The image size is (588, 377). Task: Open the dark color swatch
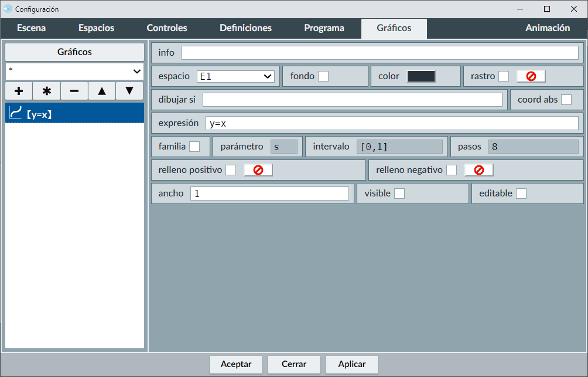(x=421, y=76)
